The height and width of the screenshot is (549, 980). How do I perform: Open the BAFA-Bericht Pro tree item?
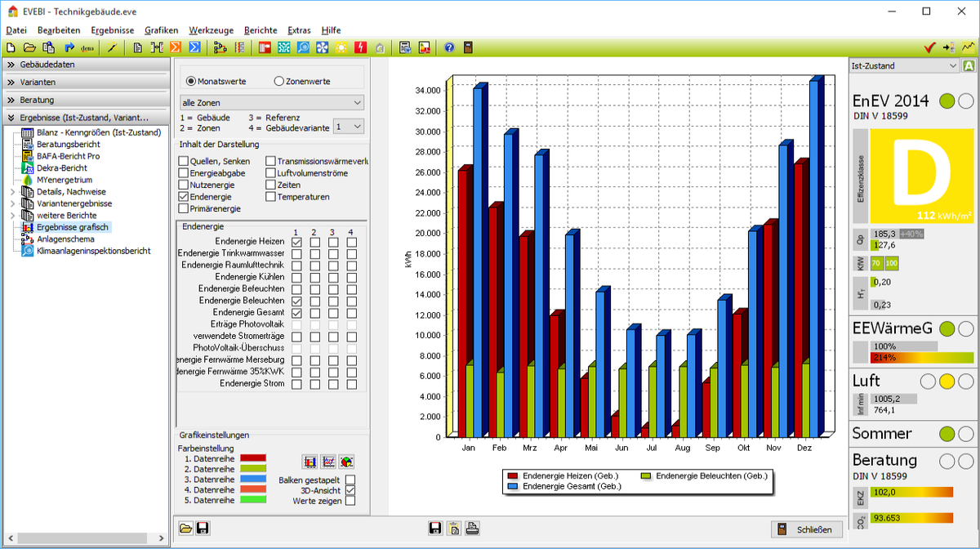tap(69, 156)
